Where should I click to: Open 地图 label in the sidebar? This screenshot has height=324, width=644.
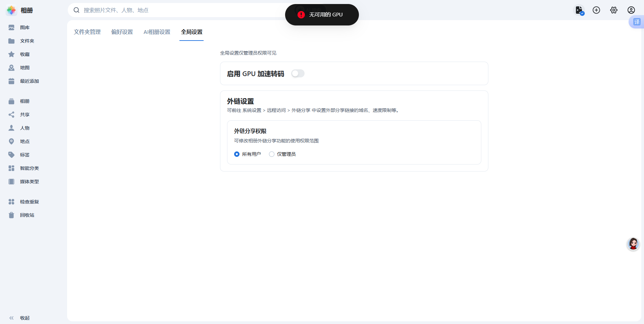25,68
